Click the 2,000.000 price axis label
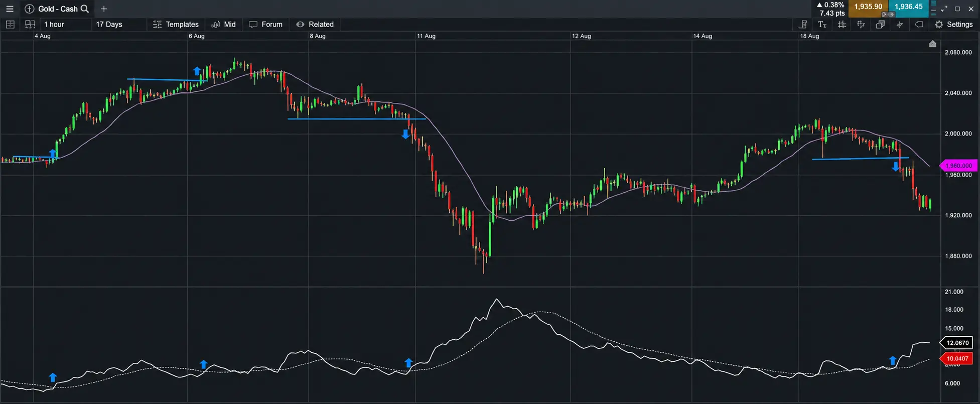 (958, 133)
